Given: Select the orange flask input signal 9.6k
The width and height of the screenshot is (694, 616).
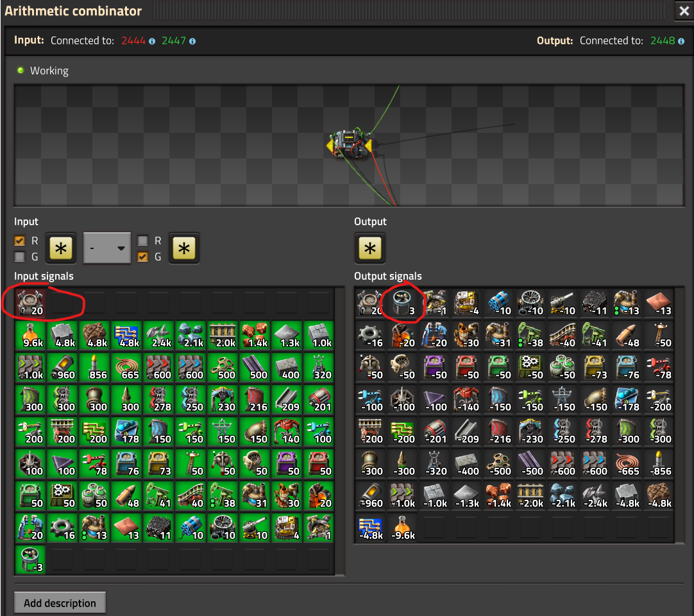Looking at the screenshot, I should pyautogui.click(x=30, y=335).
